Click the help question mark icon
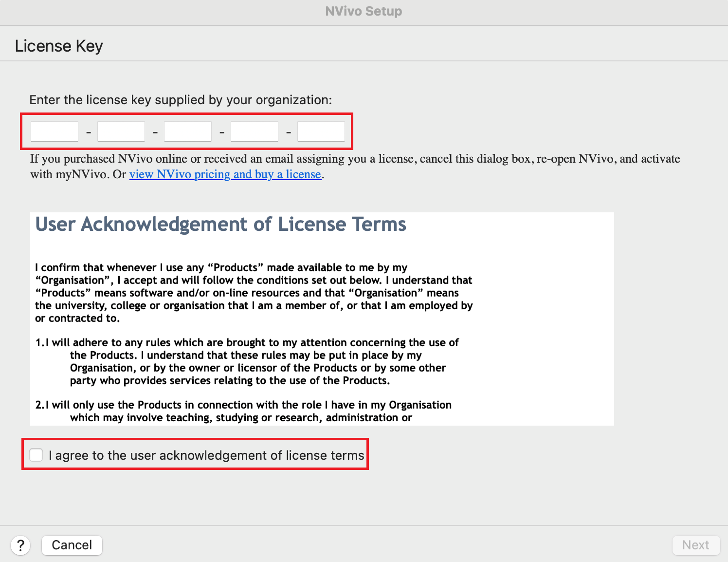This screenshot has width=728, height=562. coord(20,545)
